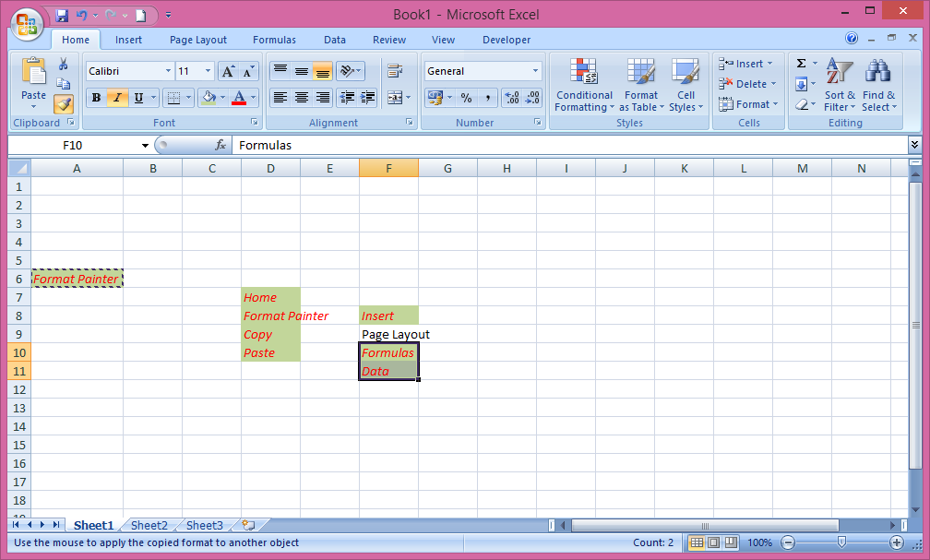Select cell A6 Format Painter

(77, 279)
